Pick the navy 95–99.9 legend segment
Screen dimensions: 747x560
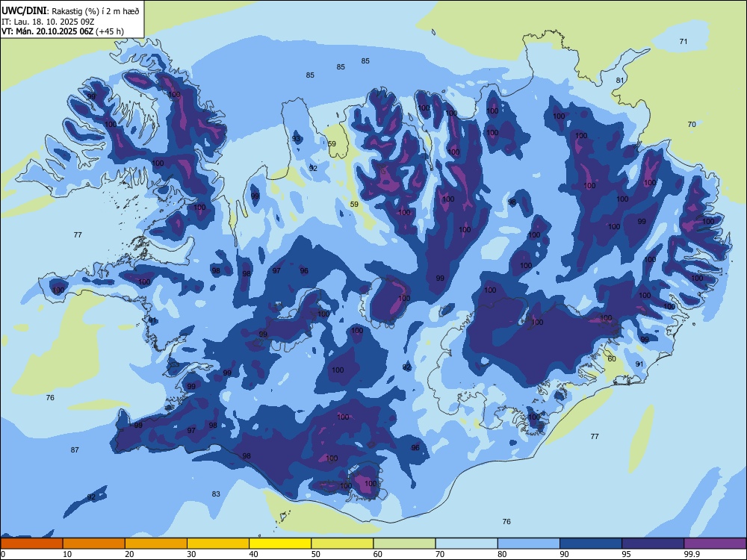[x=653, y=544]
